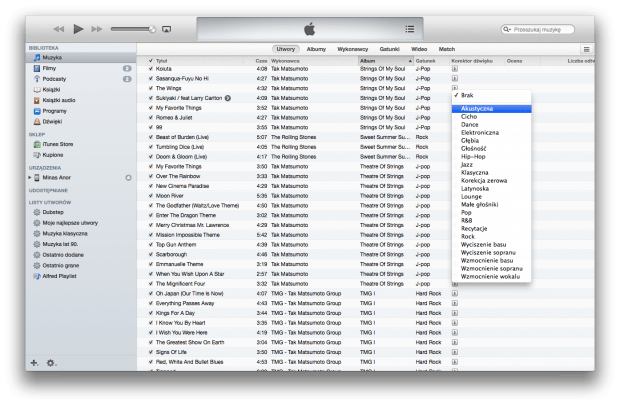Image resolution: width=620 pixels, height=406 pixels.
Task: Select Muzyka in the library sidebar
Action: tap(81, 57)
